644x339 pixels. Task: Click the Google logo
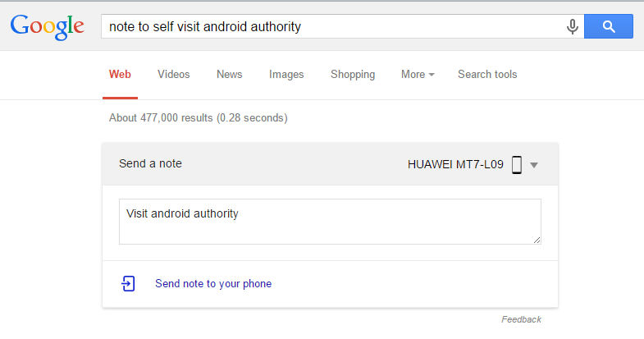tap(48, 26)
